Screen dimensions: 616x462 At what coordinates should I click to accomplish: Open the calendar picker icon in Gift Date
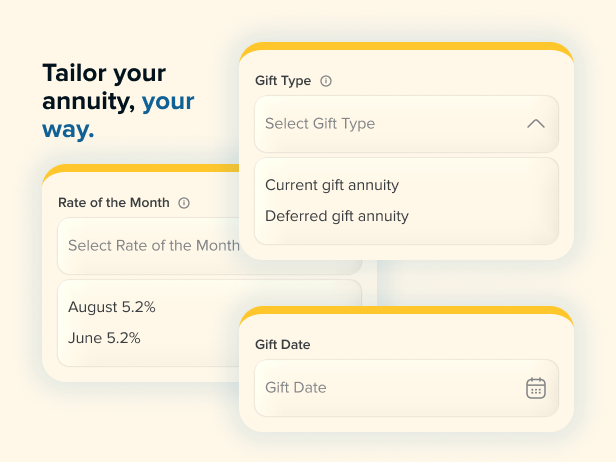[536, 388]
